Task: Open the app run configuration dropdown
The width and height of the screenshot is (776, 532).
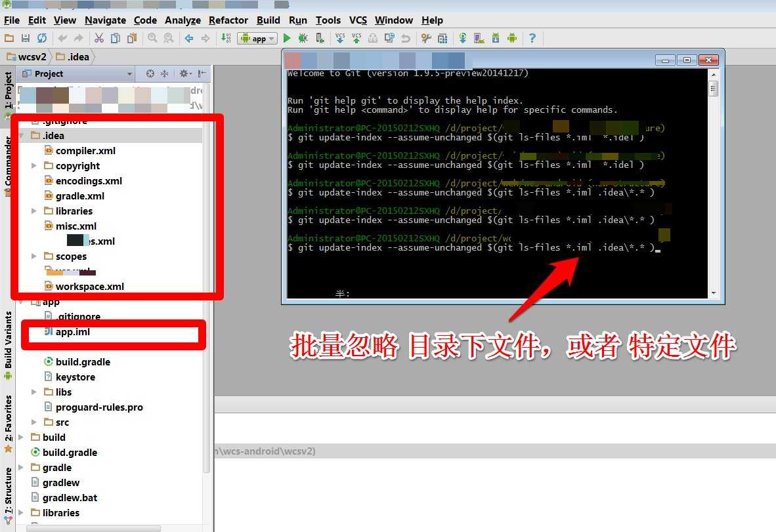Action: [257, 39]
